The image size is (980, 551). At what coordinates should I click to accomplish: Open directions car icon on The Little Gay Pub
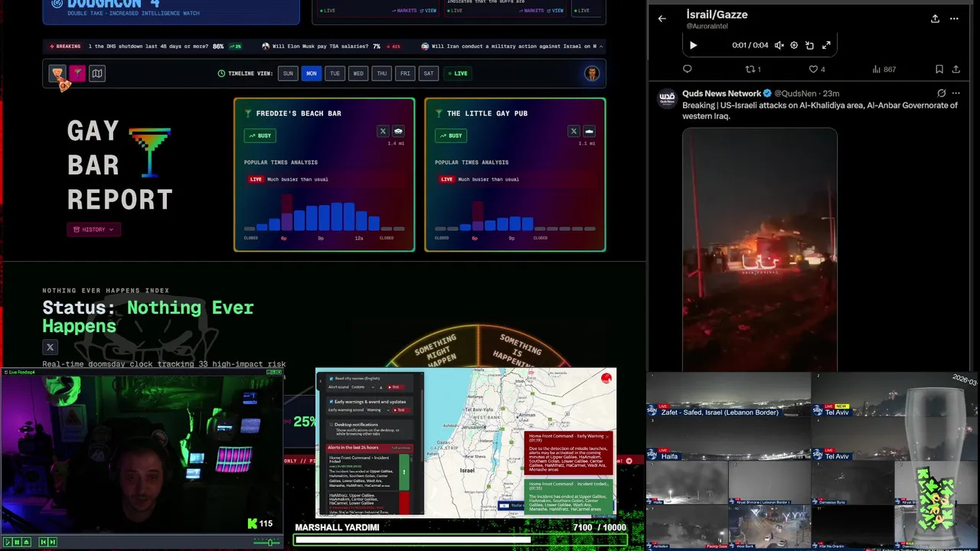point(589,131)
